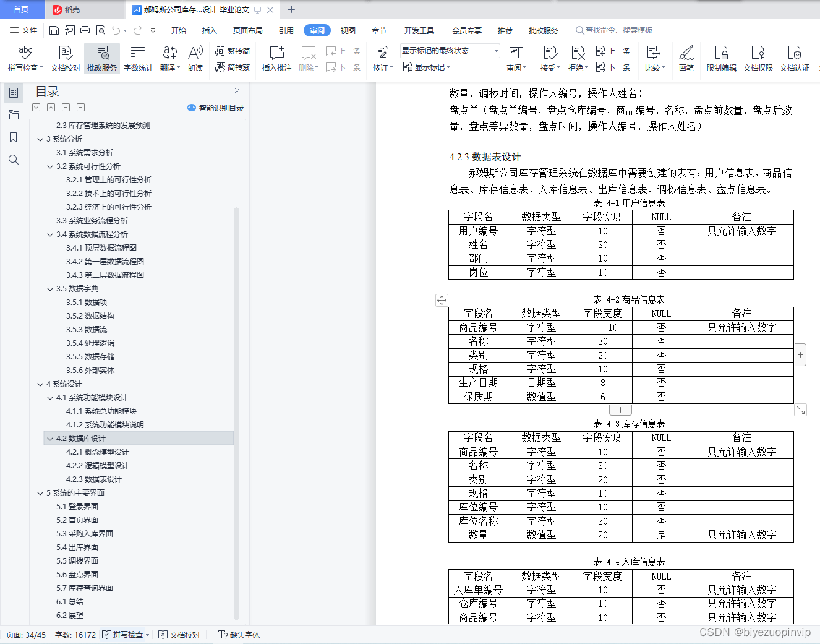The width and height of the screenshot is (820, 644).
Task: Select the 画笔 pen tool
Action: pyautogui.click(x=686, y=59)
